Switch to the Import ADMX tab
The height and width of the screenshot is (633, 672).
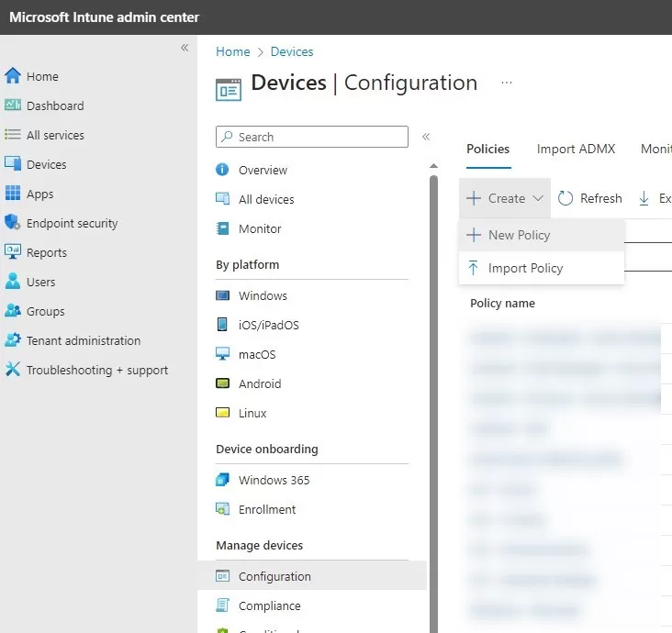(x=576, y=149)
